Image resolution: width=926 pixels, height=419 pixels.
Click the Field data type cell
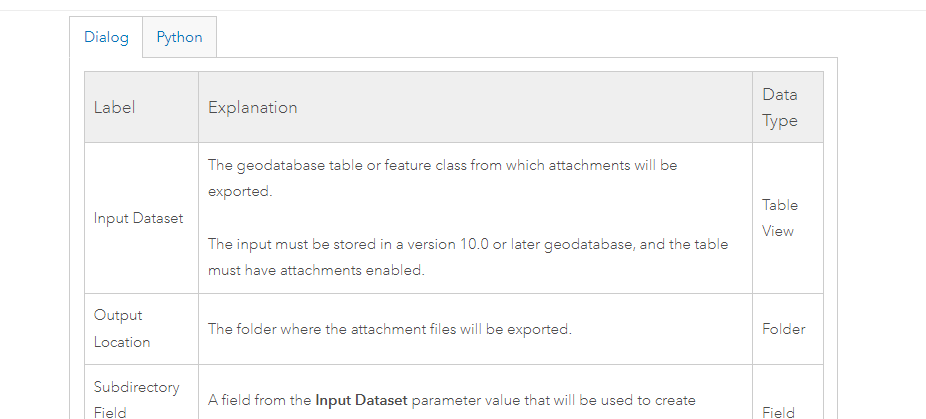(x=778, y=411)
